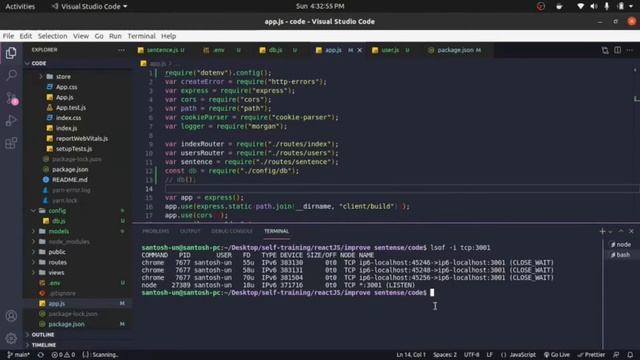Split the editor to the right
The width and height of the screenshot is (640, 360).
tap(618, 50)
